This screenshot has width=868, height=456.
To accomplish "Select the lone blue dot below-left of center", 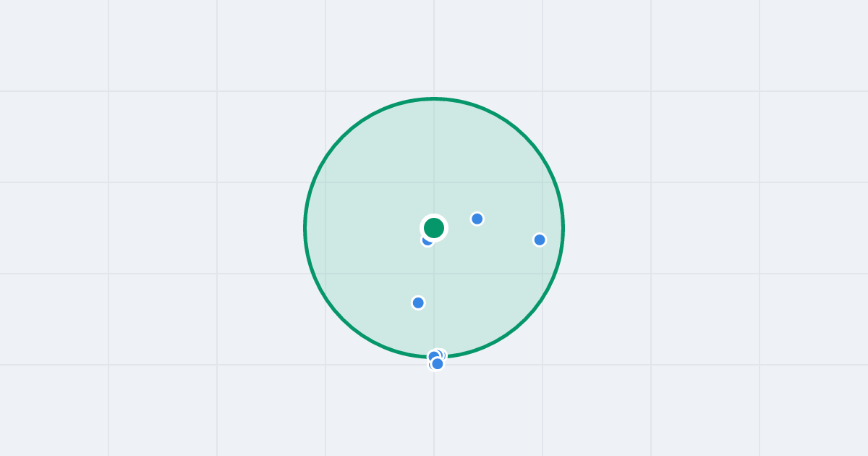I will click(x=418, y=303).
